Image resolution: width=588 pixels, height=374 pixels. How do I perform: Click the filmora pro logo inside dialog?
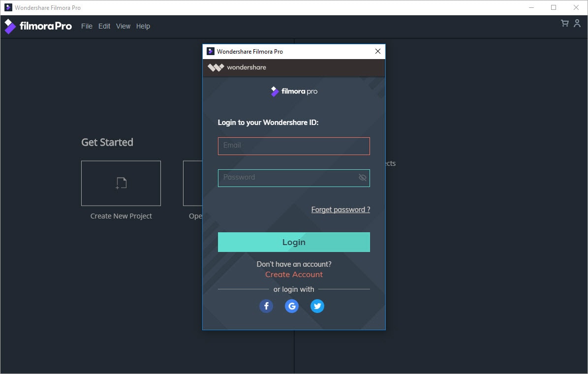coord(294,91)
